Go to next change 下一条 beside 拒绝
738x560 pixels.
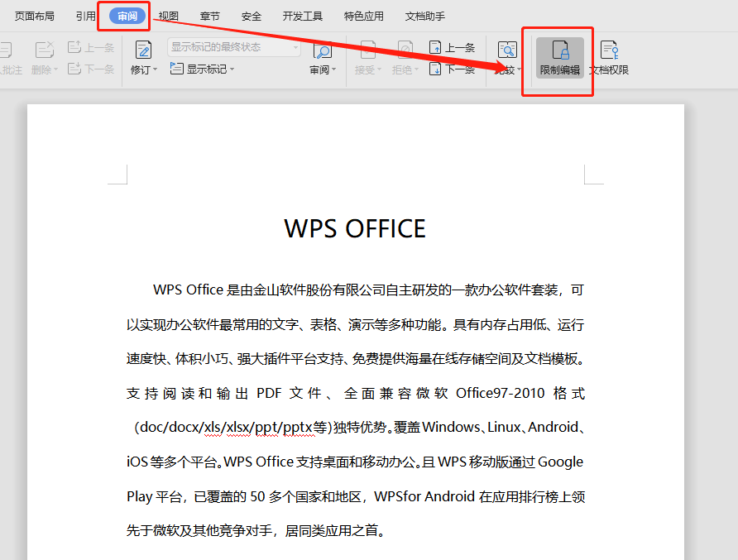point(453,69)
